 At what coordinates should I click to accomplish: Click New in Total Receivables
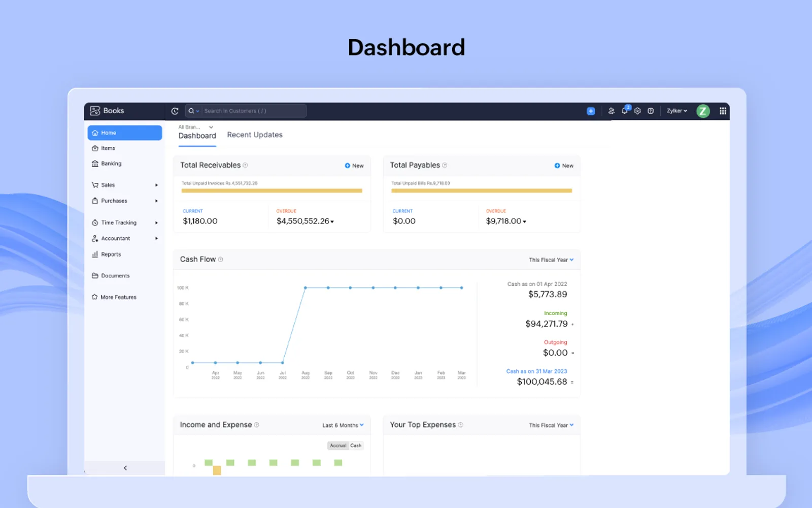click(x=354, y=166)
